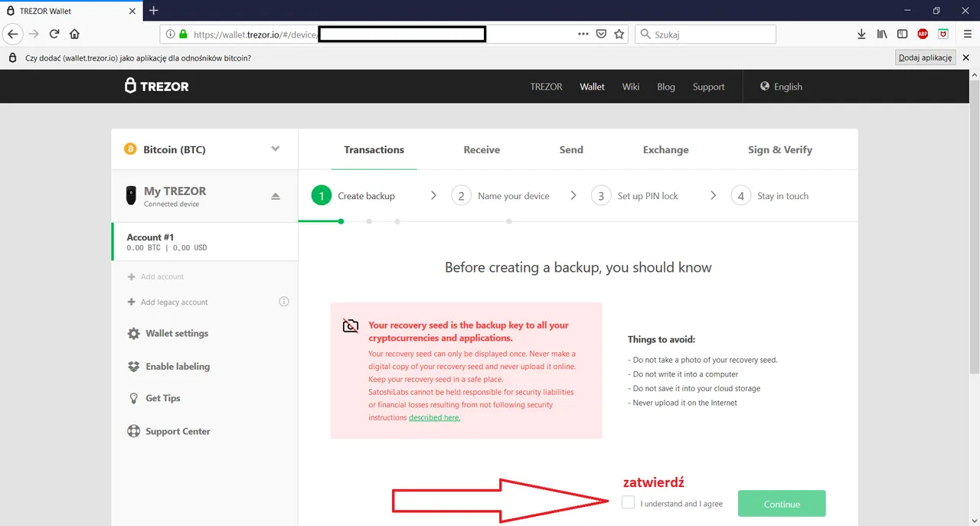Click the site information icon in address bar
Viewport: 980px width, 526px height.
point(170,34)
